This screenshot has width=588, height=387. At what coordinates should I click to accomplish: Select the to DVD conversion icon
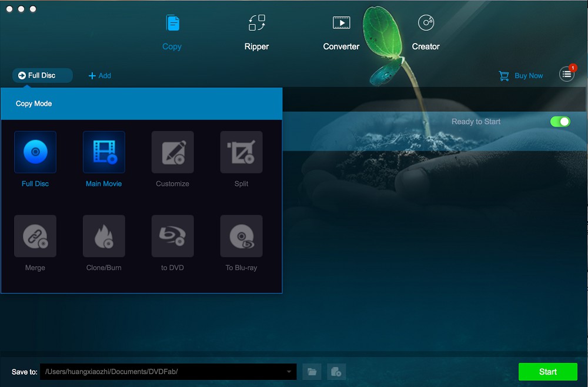(172, 236)
